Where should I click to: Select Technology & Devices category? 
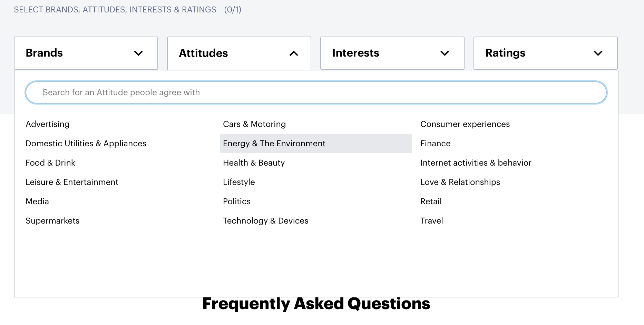[265, 221]
